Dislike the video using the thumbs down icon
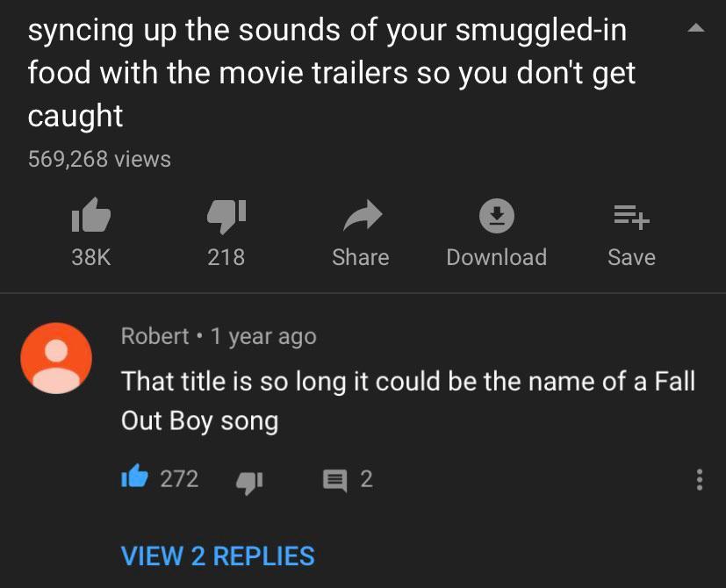726x588 pixels. pyautogui.click(x=226, y=216)
